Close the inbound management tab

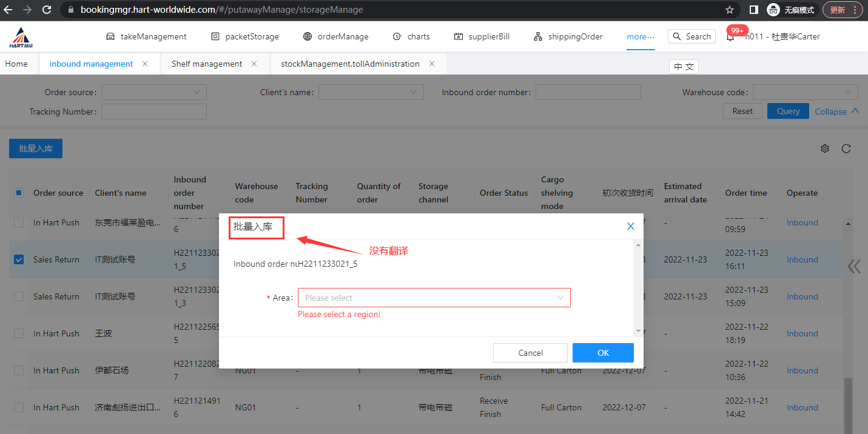(145, 64)
